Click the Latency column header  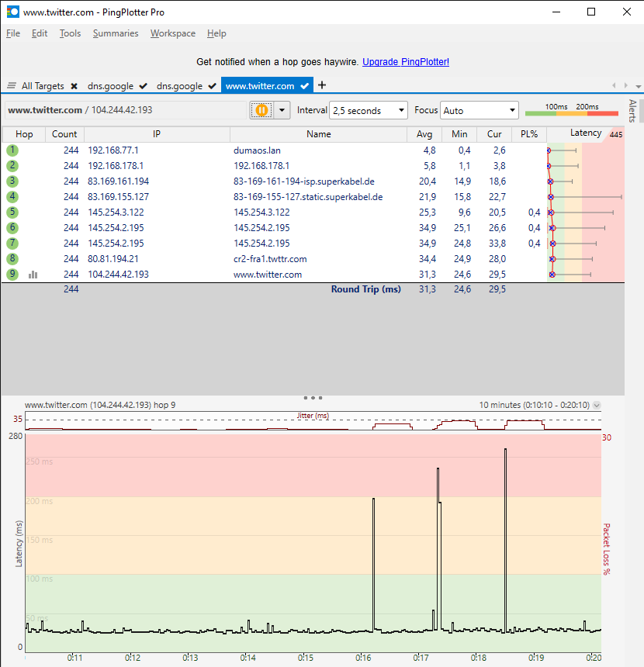point(585,133)
